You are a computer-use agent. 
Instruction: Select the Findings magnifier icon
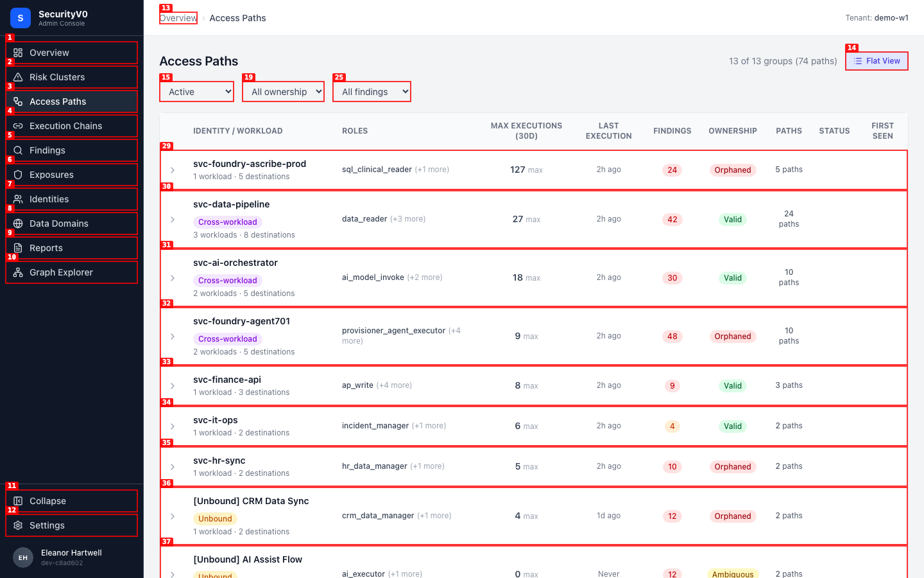(18, 150)
